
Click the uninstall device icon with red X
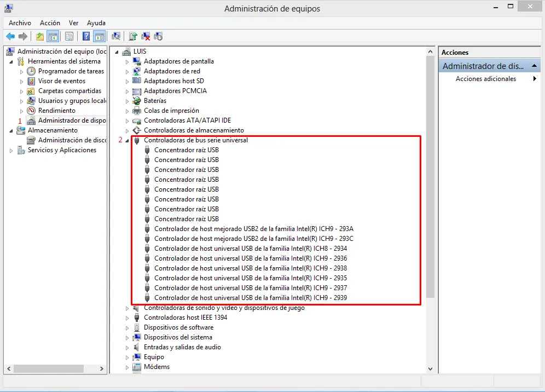click(x=145, y=37)
